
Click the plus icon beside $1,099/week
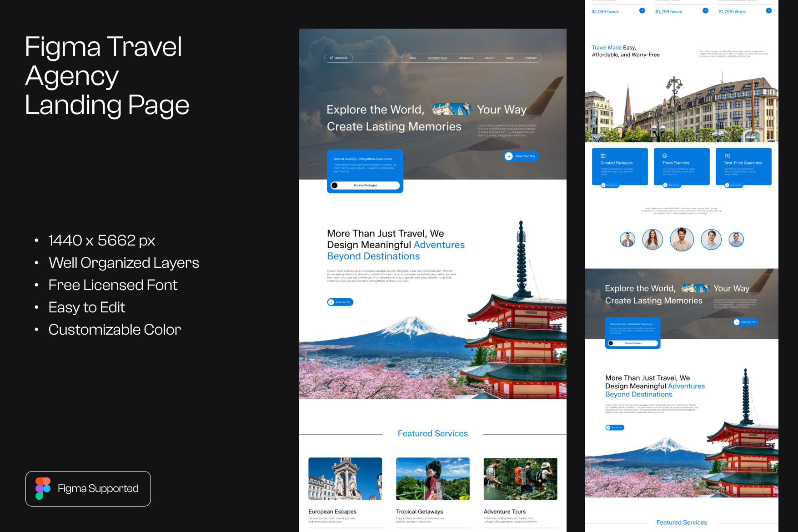click(x=642, y=10)
